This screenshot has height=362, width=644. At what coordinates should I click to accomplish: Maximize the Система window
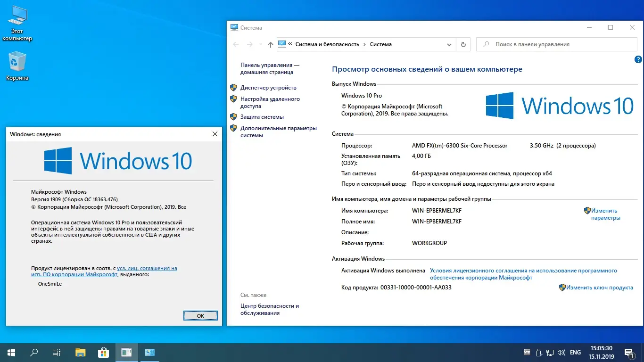pos(611,28)
